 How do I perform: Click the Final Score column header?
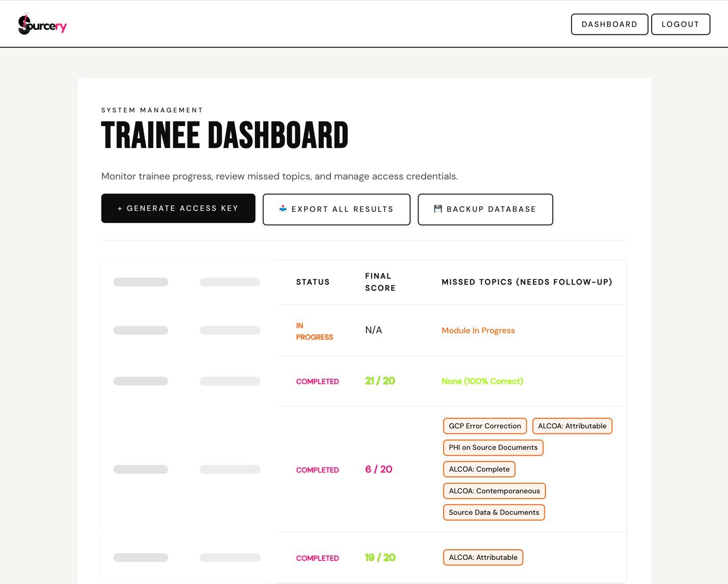[x=381, y=282]
